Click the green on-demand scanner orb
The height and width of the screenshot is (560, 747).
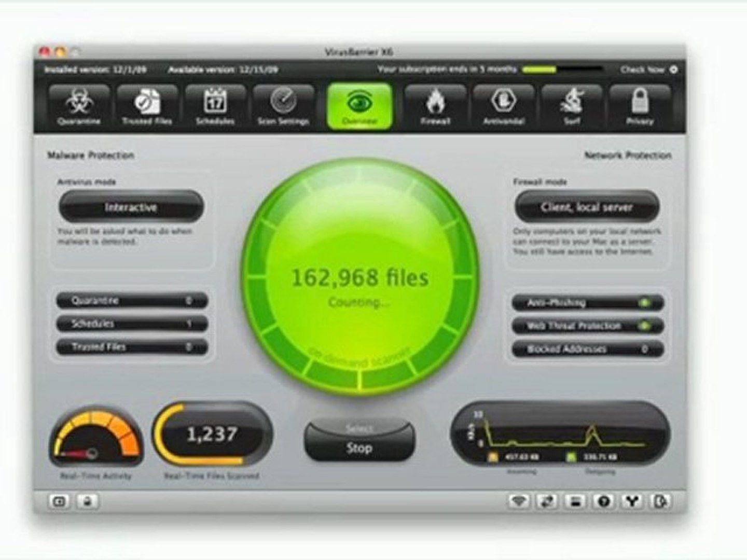tap(359, 277)
